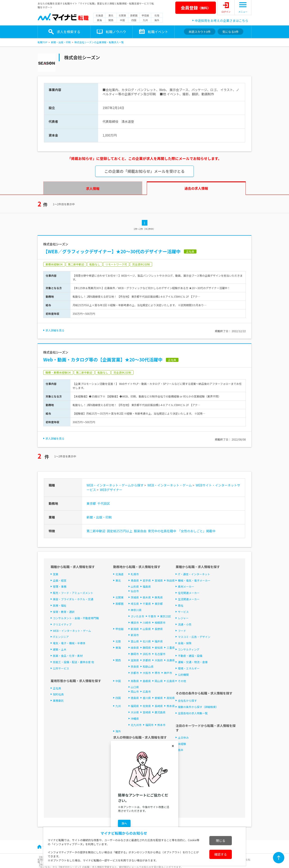
Task: Click the ITエンジニア footer link
Action: point(61,637)
